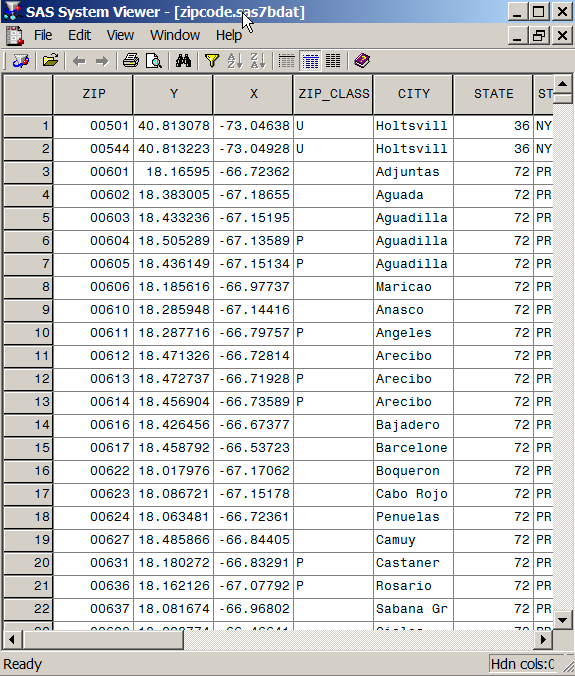Open the Window menu
Viewport: 575px width, 676px height.
175,35
